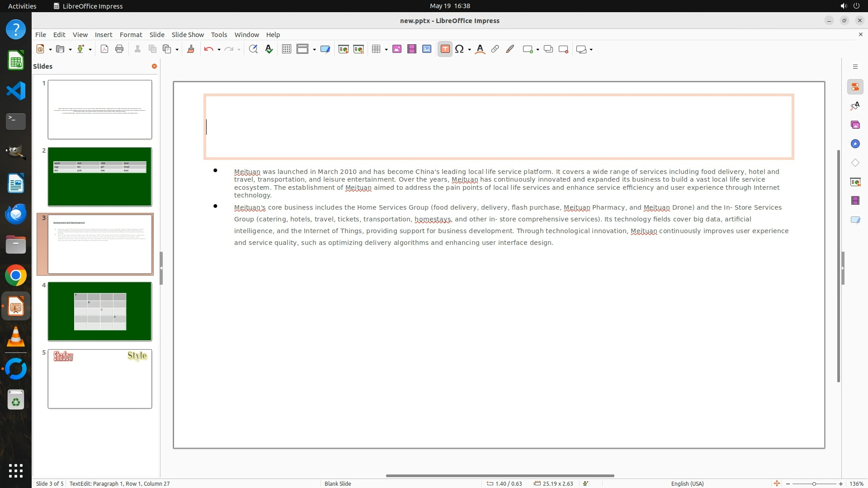Click the Insert Chart icon
The width and height of the screenshot is (868, 488).
point(427,49)
